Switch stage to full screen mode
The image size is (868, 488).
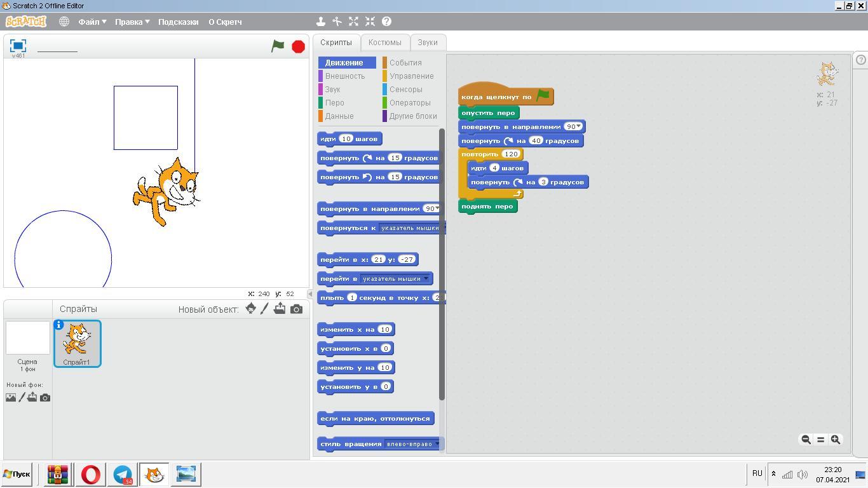18,45
